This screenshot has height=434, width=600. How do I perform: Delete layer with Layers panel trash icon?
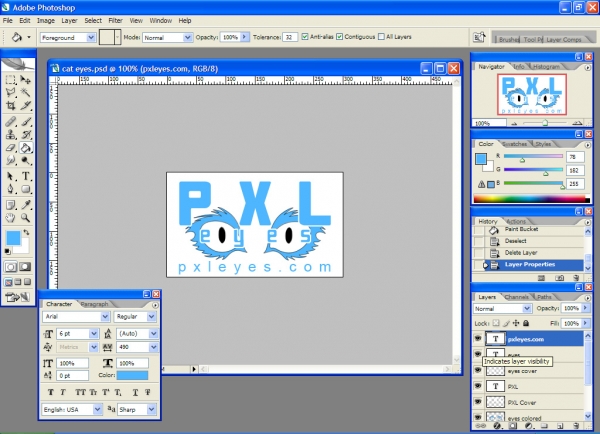576,426
